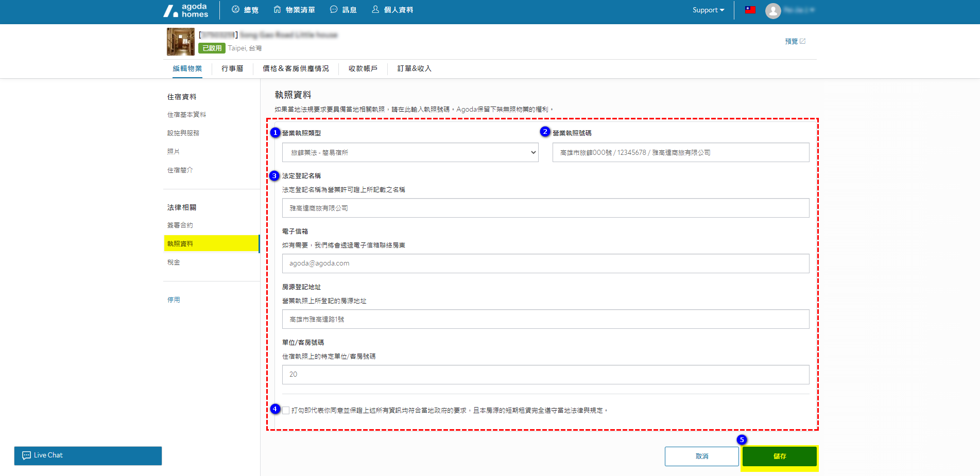Click the 房源登記地址 input field
This screenshot has height=476, width=980.
click(546, 319)
